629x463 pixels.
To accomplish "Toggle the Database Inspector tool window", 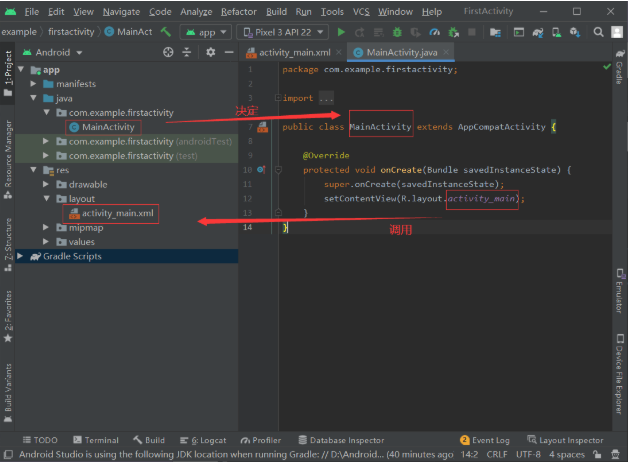I will click(341, 440).
